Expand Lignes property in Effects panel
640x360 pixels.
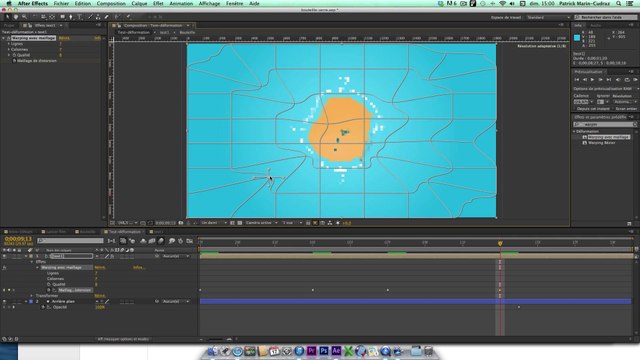[x=9, y=44]
